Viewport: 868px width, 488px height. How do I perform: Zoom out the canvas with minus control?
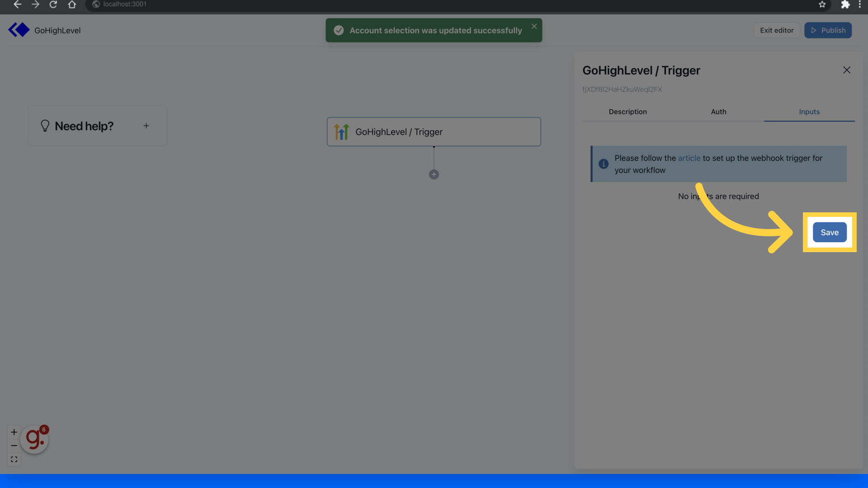click(14, 446)
